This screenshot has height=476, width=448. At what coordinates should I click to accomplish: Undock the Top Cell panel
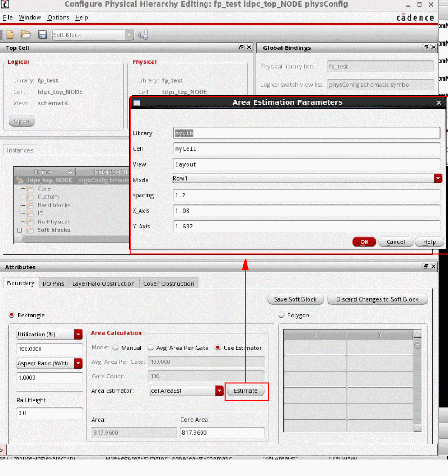241,47
